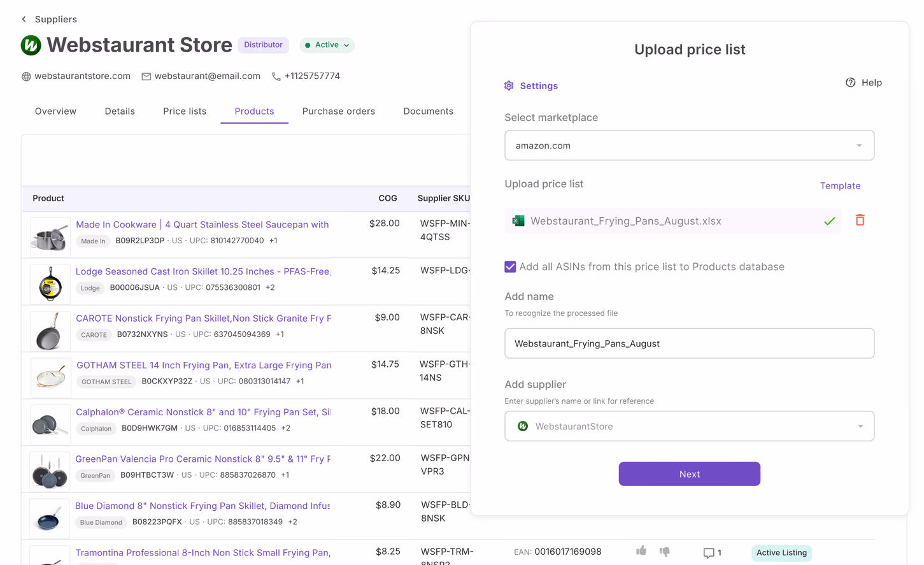Click the Active Listing status badge

click(x=781, y=553)
